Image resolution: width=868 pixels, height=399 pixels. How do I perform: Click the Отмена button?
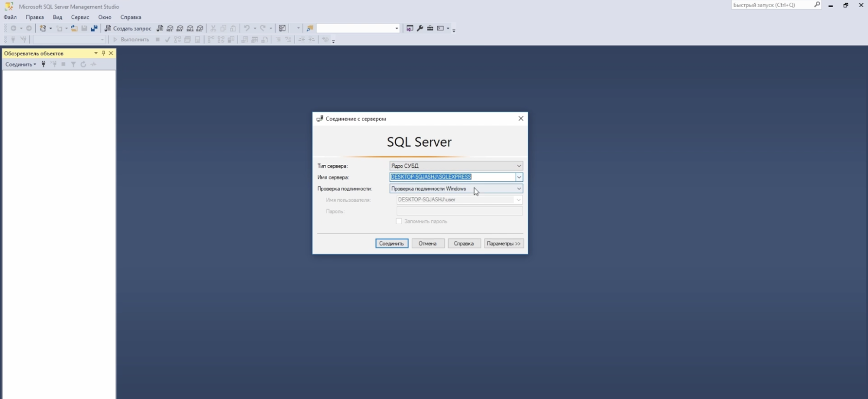click(428, 244)
